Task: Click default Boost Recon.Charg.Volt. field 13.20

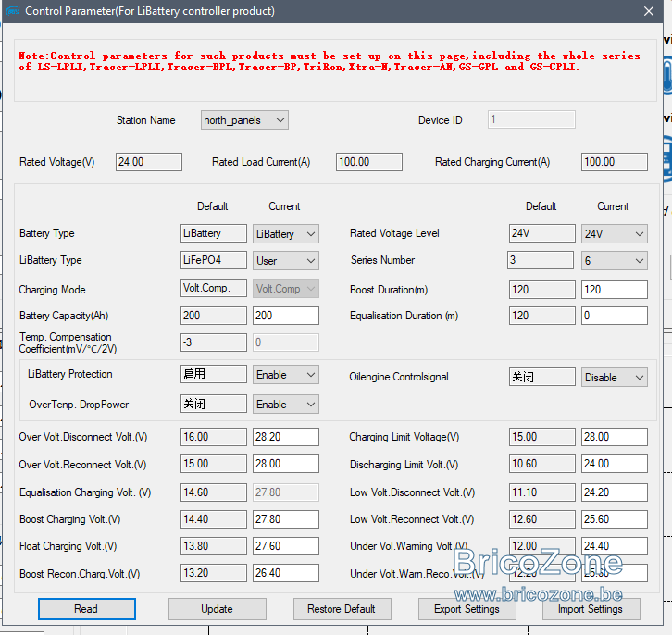Action: tap(214, 573)
